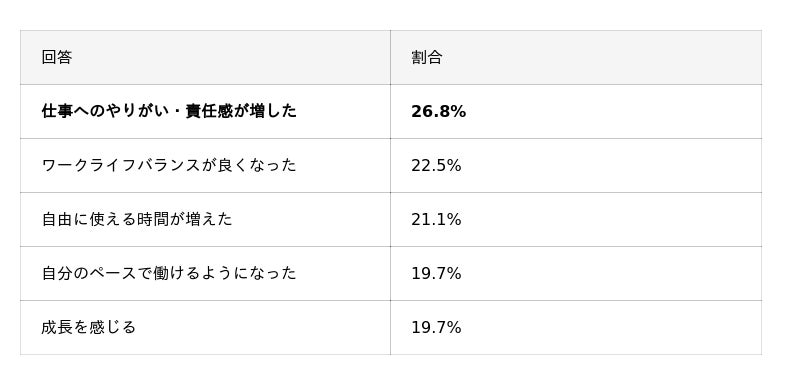Image resolution: width=800 pixels, height=385 pixels.
Task: Click the word 自由 in third row
Action: click(x=57, y=219)
